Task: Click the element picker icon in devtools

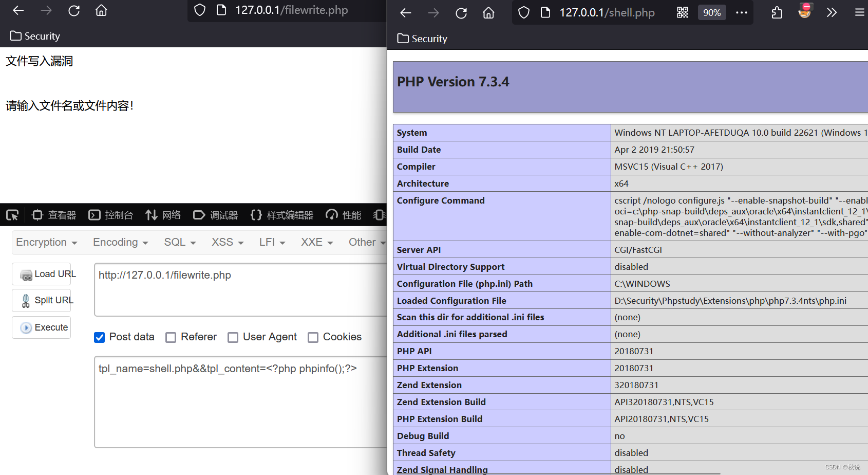Action: point(12,215)
